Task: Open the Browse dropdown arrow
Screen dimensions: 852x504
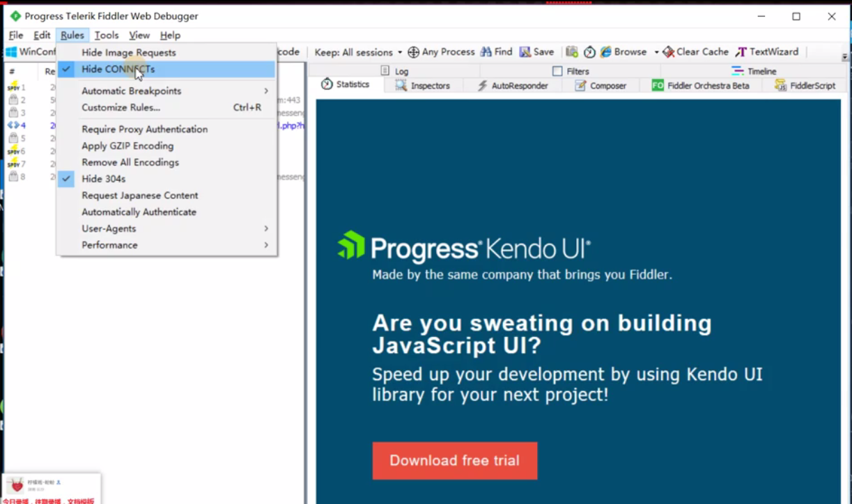Action: coord(656,52)
